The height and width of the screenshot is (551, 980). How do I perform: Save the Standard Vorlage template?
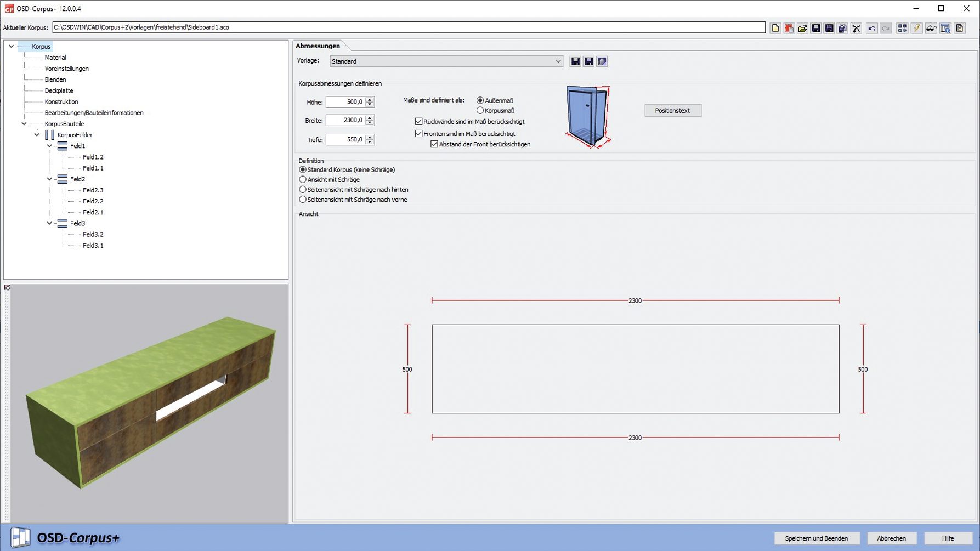(575, 61)
